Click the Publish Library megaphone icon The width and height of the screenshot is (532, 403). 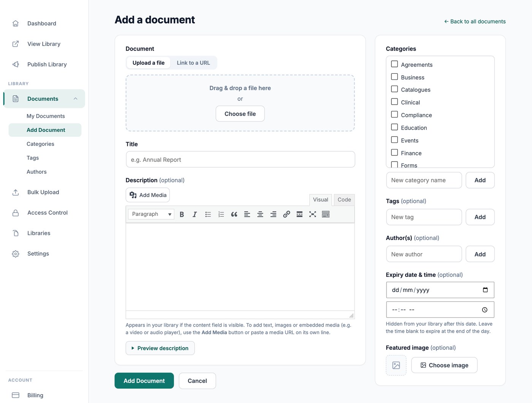[16, 65]
